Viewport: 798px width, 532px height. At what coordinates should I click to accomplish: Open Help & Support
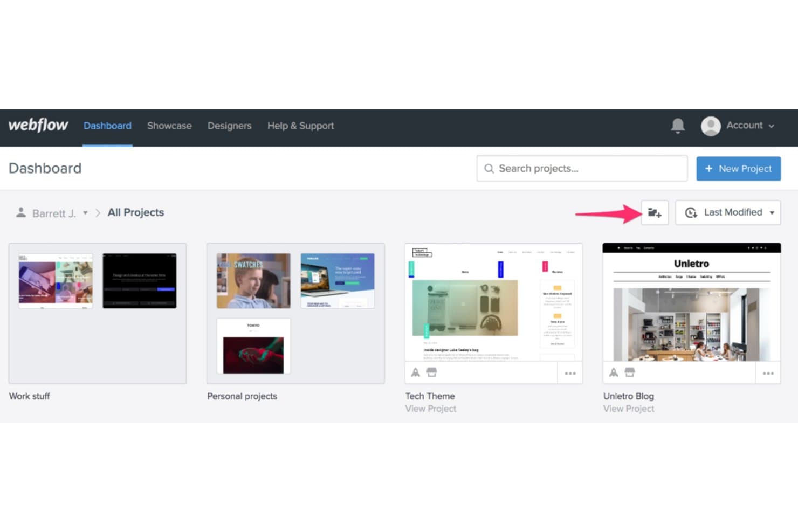click(x=301, y=126)
